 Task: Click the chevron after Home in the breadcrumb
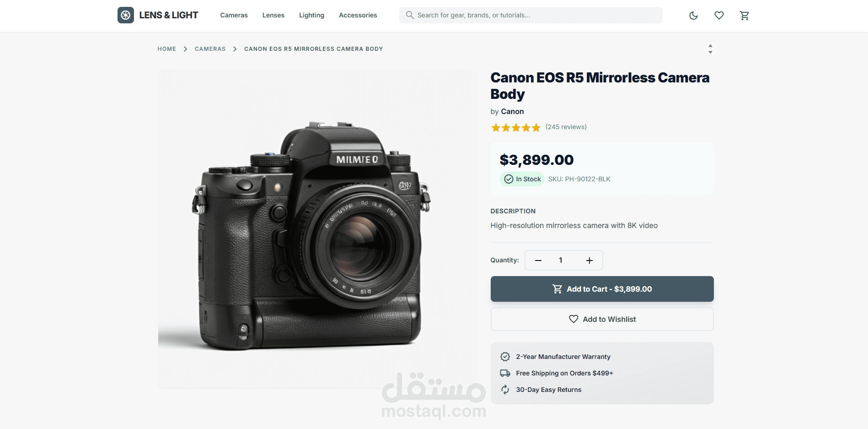tap(185, 49)
